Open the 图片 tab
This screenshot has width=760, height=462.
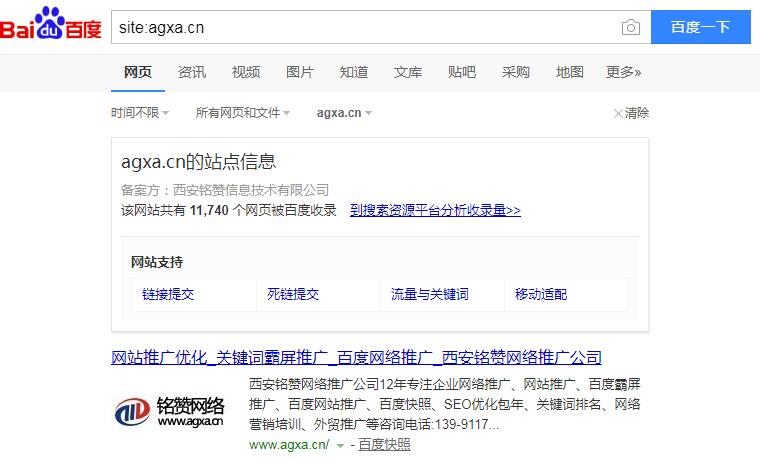[x=300, y=72]
